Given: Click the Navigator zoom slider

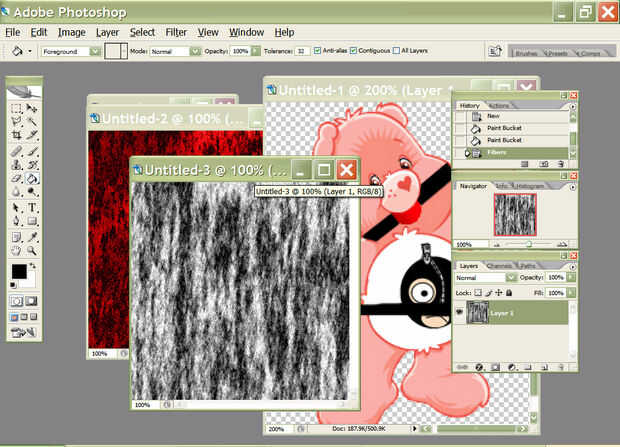Looking at the screenshot, I should coord(529,244).
